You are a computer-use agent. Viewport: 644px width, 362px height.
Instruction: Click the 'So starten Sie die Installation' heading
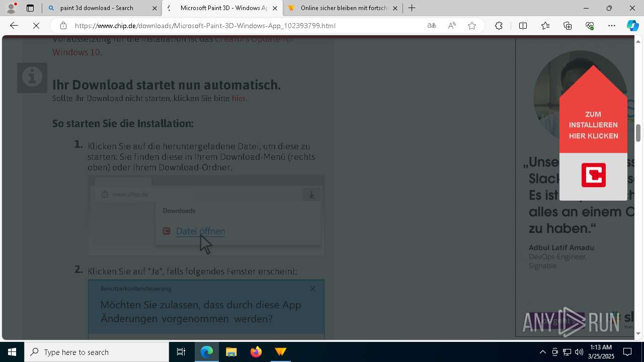pyautogui.click(x=123, y=124)
